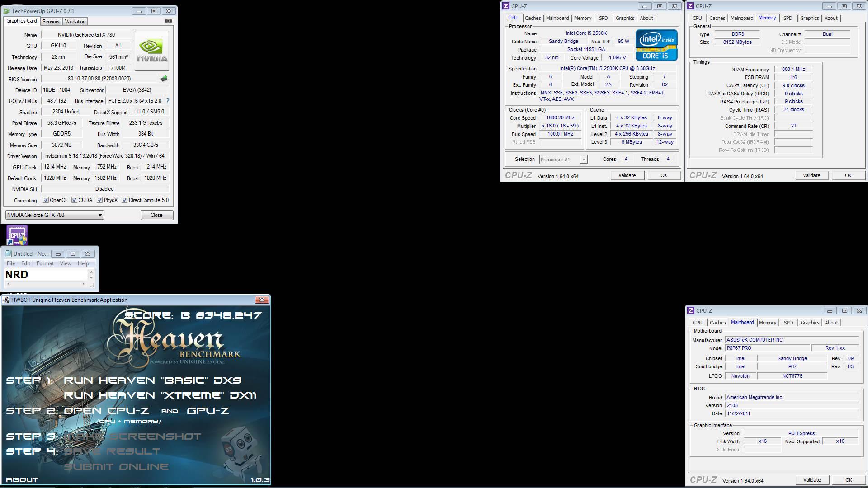Close the HWBOT Heaven Benchmark window
The height and width of the screenshot is (488, 868).
pos(262,300)
